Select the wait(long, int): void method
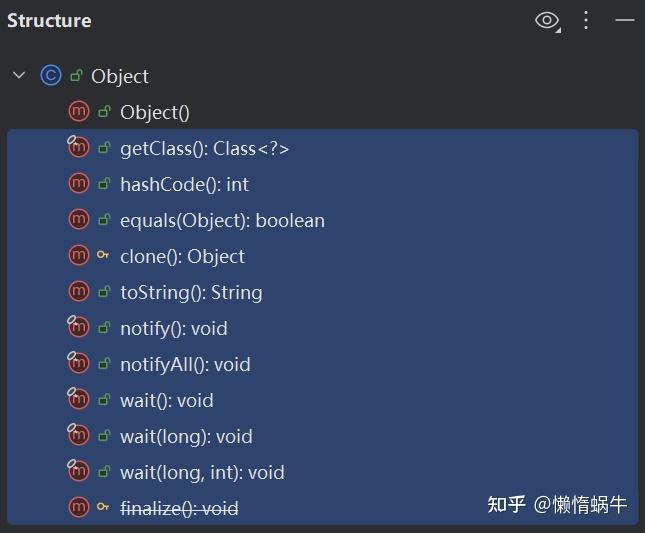The width and height of the screenshot is (645, 533). point(202,472)
